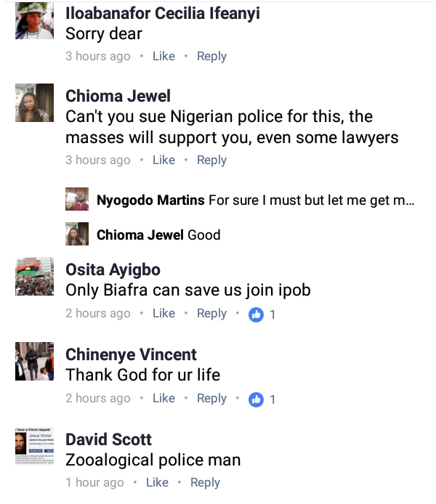Open Chioma Jewel's profile picture on main comment
The image size is (436, 504).
34,103
